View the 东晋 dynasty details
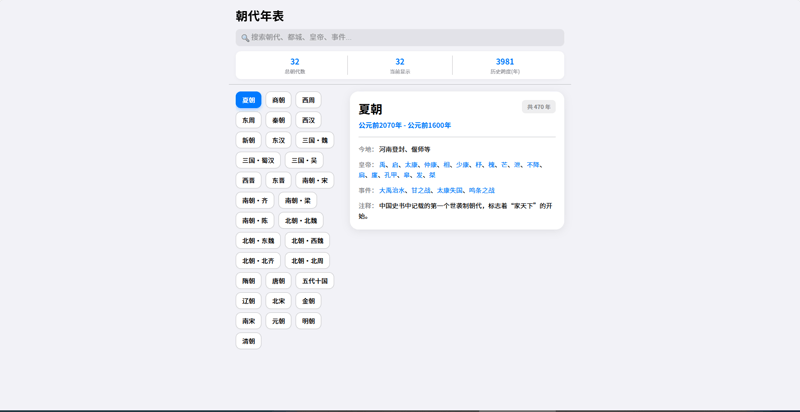 click(279, 181)
